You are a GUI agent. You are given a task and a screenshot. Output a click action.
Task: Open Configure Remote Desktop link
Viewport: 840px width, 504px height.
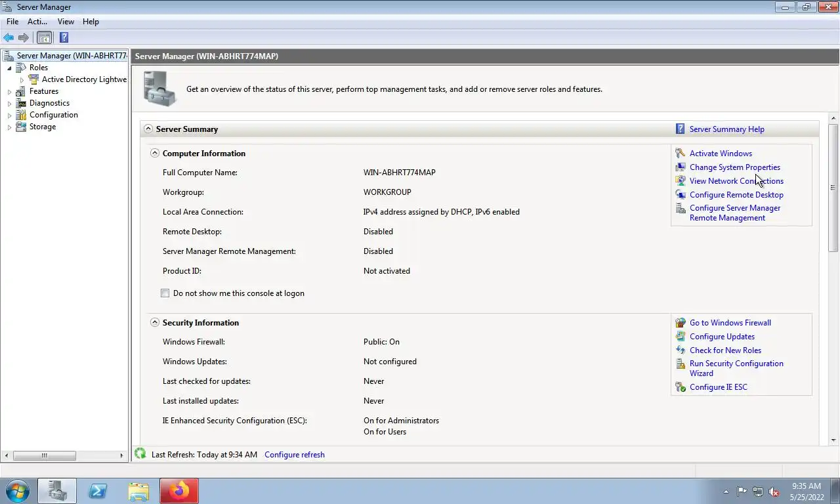736,195
